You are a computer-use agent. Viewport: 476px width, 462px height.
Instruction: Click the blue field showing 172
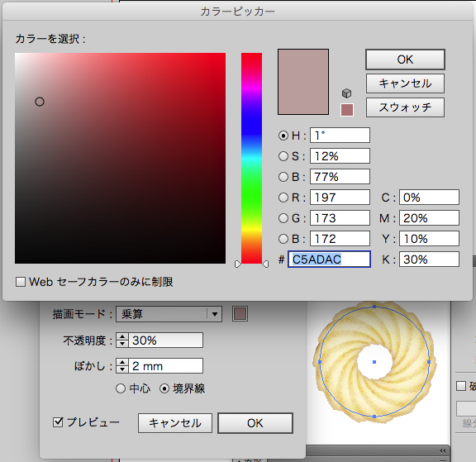(340, 238)
